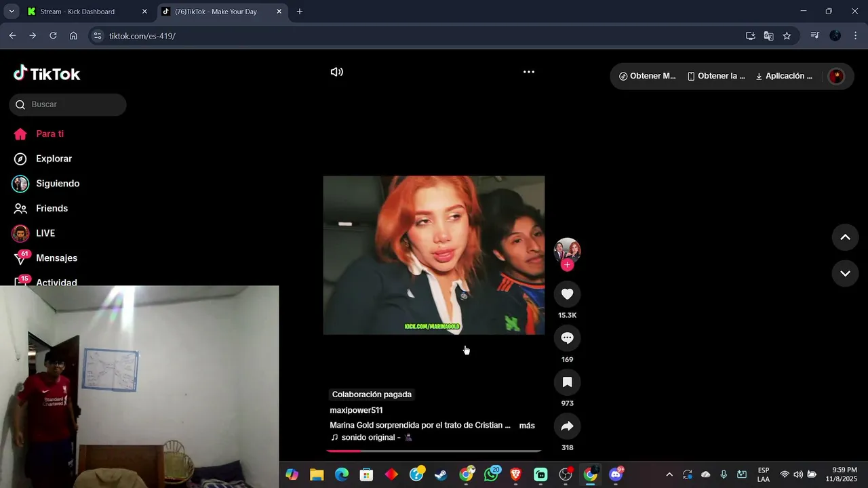Open Steam from taskbar
The image size is (868, 488).
click(441, 474)
